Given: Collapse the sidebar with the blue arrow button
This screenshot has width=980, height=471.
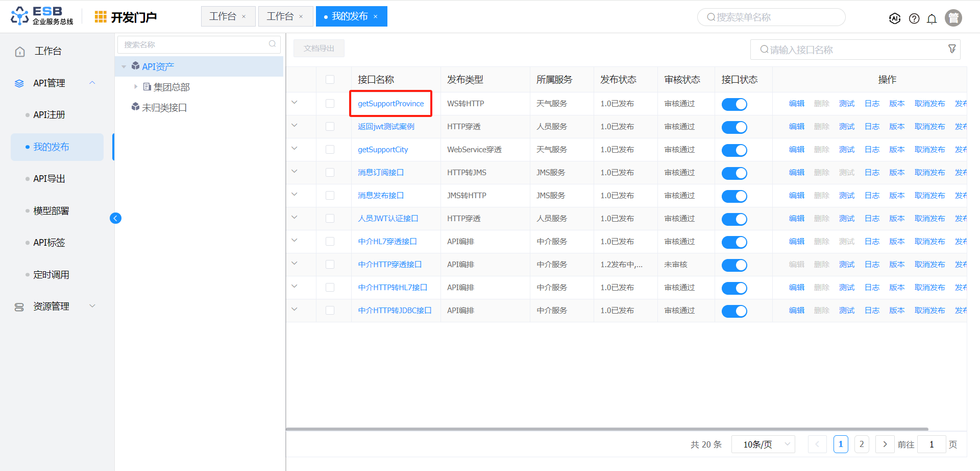Looking at the screenshot, I should [116, 218].
